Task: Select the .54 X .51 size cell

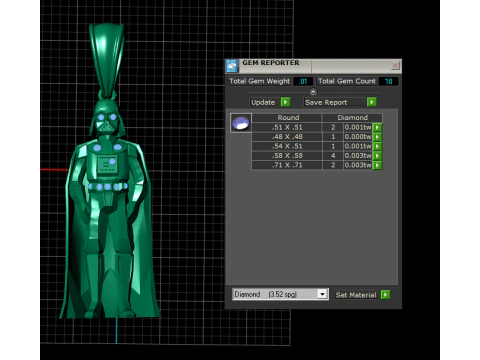Action: click(x=287, y=146)
